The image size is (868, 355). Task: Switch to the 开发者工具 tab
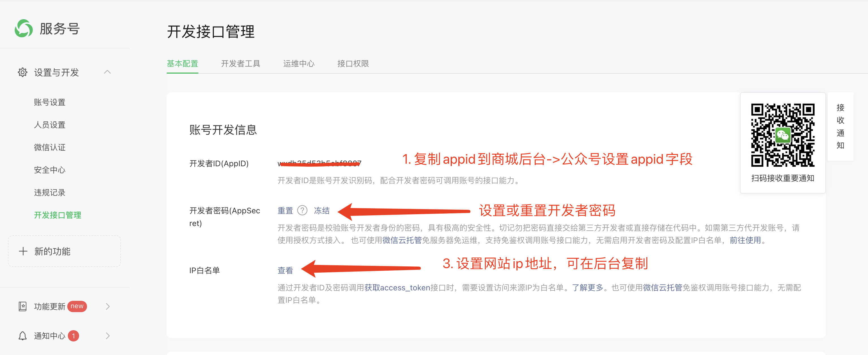click(x=240, y=63)
